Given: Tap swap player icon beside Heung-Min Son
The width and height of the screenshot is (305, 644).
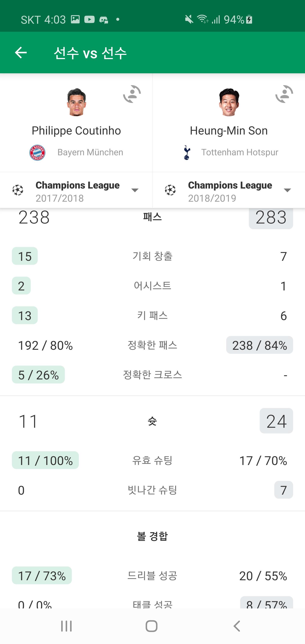Looking at the screenshot, I should [x=284, y=94].
